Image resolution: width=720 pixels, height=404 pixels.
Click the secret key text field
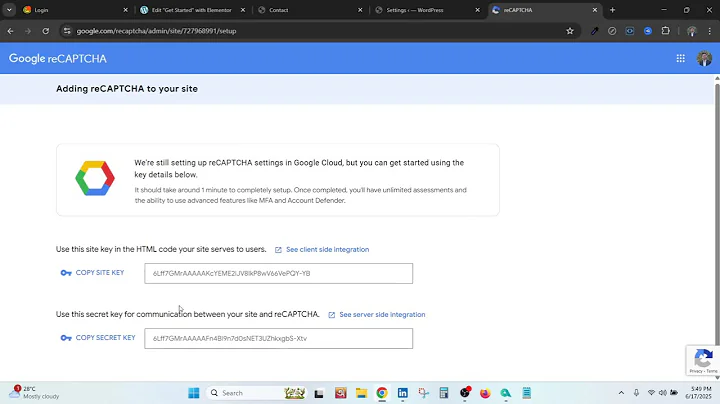click(x=278, y=338)
